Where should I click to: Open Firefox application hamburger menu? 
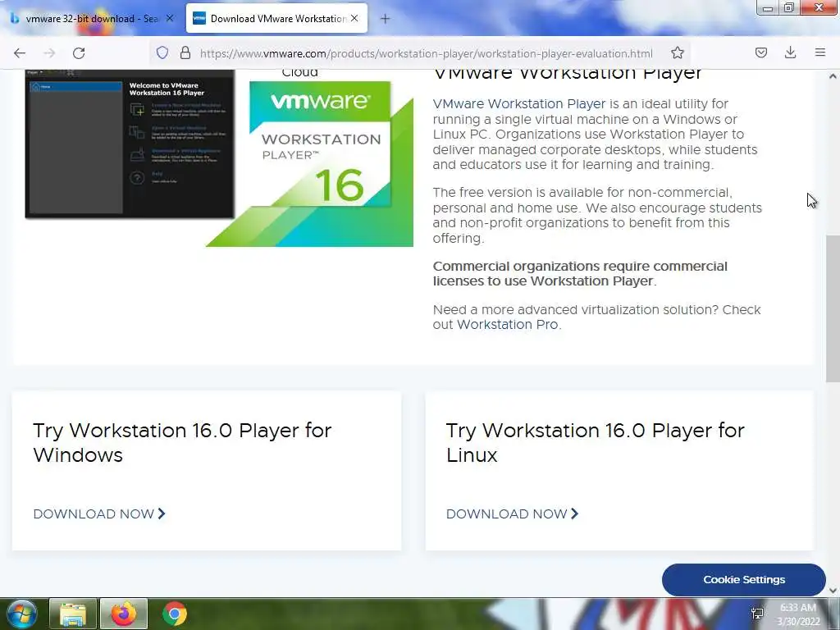[819, 52]
